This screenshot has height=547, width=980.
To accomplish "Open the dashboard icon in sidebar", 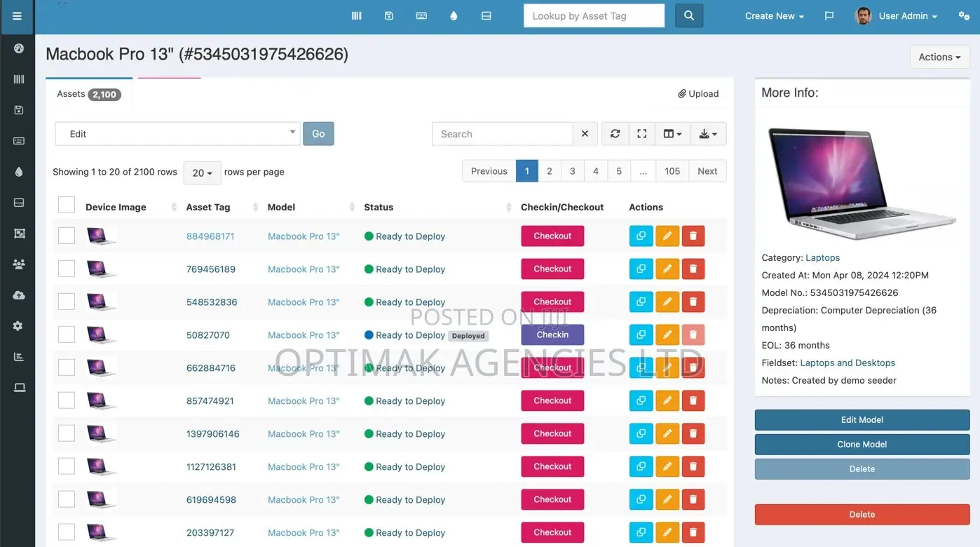I will (19, 48).
